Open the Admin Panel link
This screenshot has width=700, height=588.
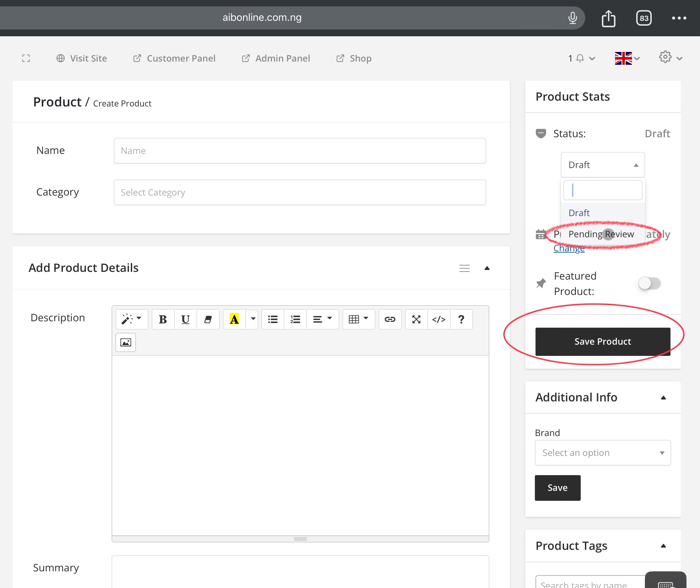tap(276, 58)
